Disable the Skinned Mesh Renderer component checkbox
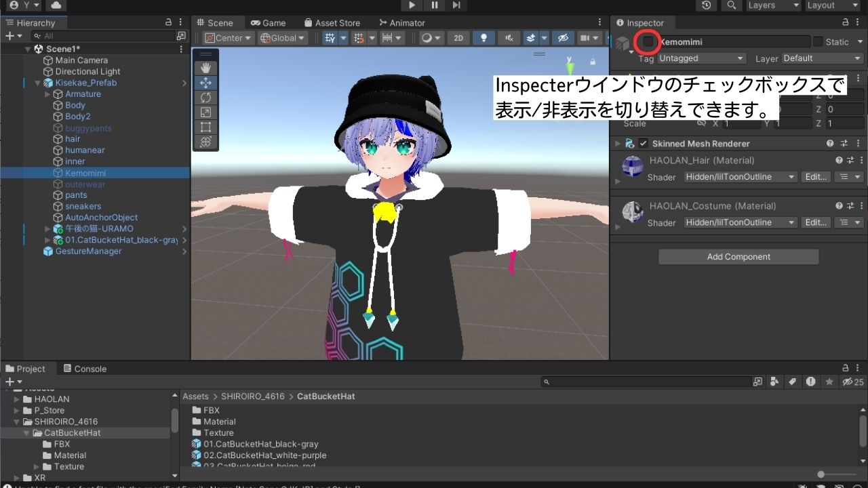Image resolution: width=868 pixels, height=488 pixels. (643, 143)
